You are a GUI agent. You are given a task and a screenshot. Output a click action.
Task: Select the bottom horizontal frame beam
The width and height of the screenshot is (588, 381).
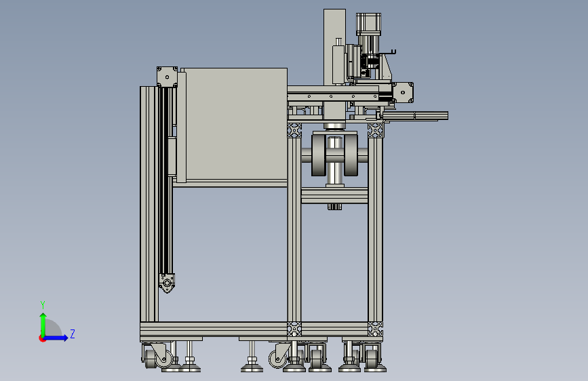(261, 329)
